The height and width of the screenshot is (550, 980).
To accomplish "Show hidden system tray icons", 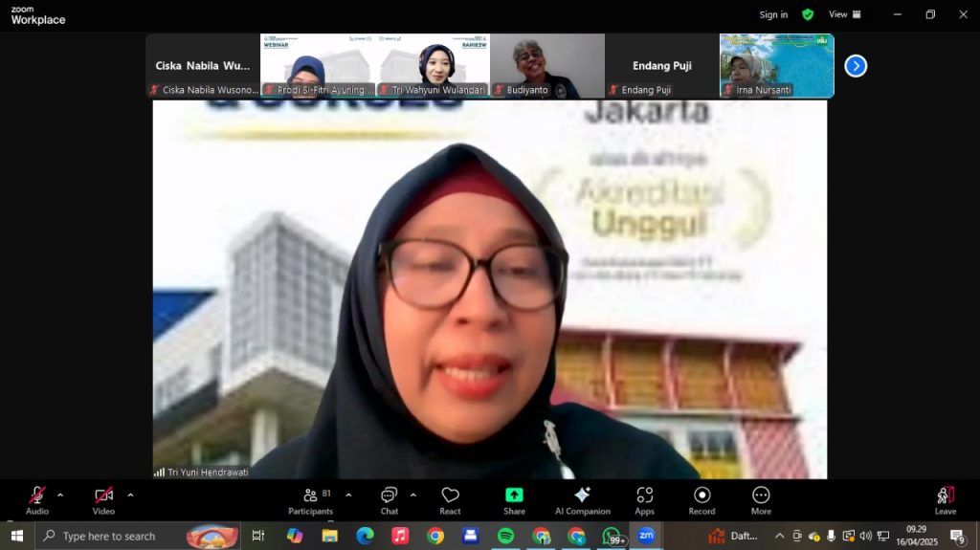I will pyautogui.click(x=779, y=536).
